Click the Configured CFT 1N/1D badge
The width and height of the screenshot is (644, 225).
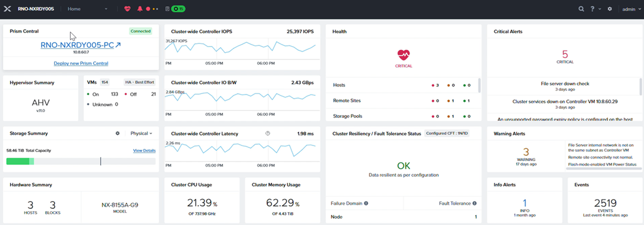(x=447, y=133)
